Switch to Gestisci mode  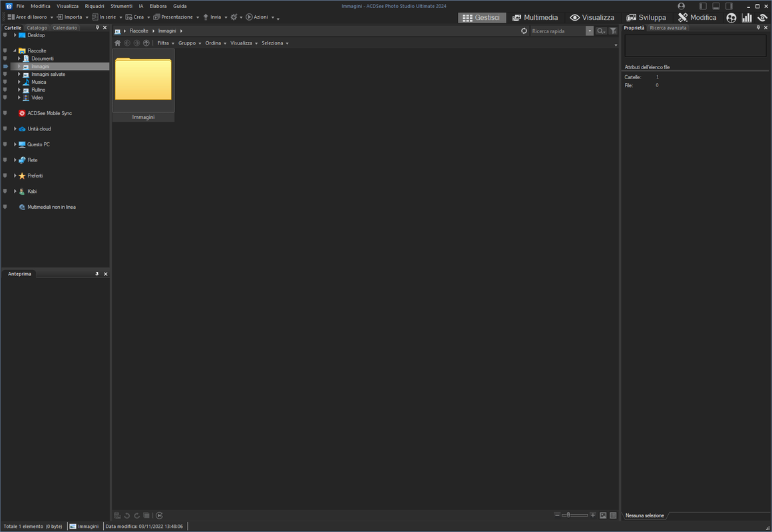(482, 18)
